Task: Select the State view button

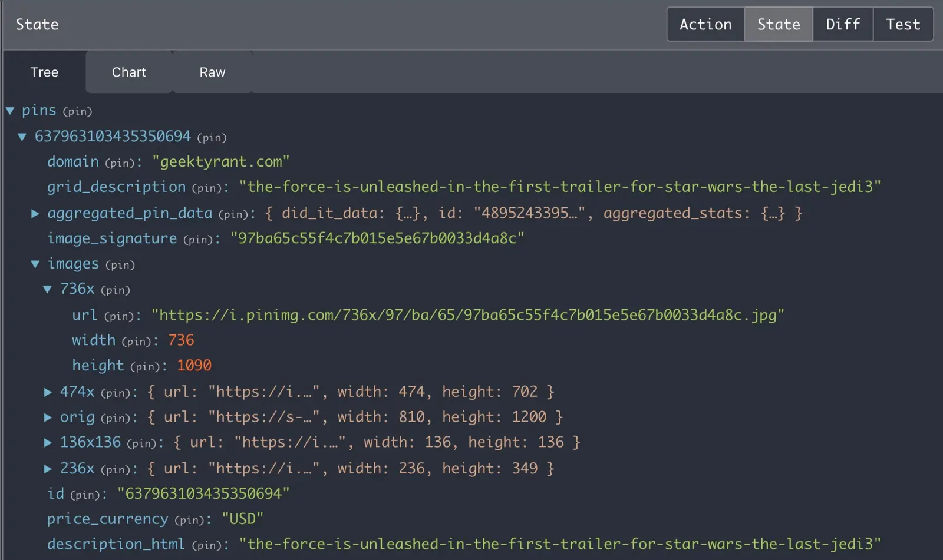Action: tap(779, 24)
